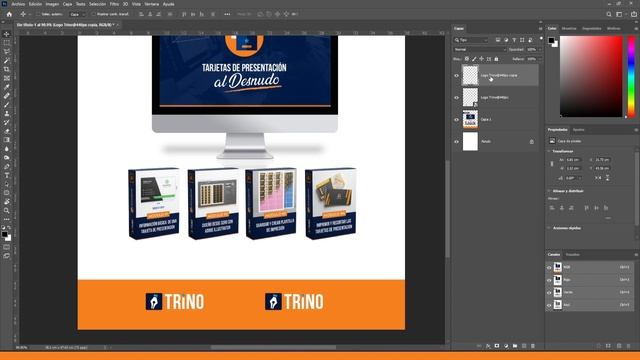Enable the auto-select checkbox in options bar

(x=38, y=14)
